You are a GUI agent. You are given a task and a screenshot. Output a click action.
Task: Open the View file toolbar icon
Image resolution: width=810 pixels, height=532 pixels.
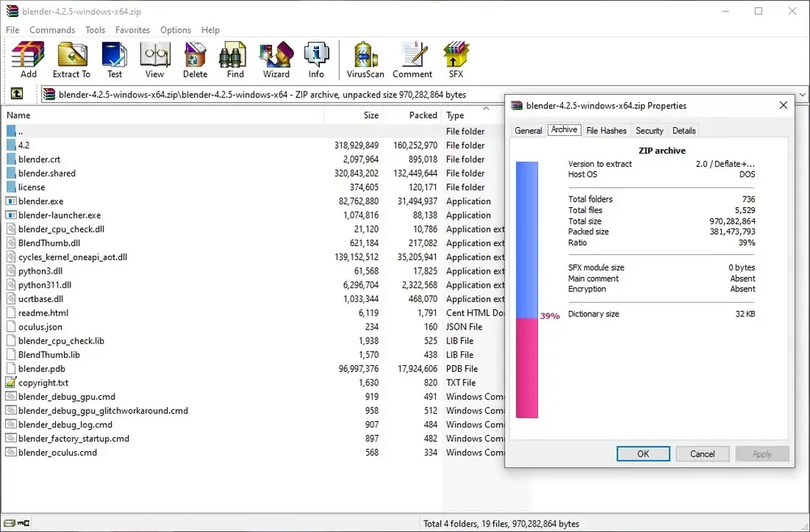click(x=155, y=59)
